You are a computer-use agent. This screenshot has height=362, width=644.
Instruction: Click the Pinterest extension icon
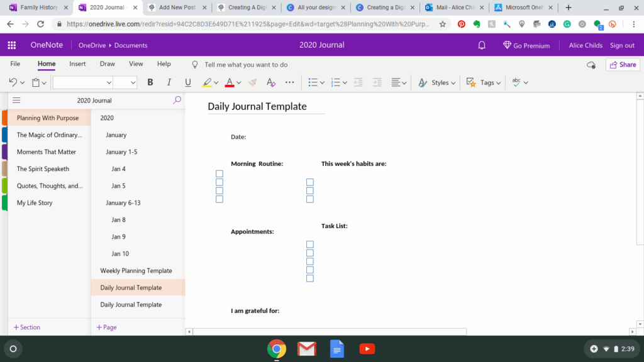point(462,25)
